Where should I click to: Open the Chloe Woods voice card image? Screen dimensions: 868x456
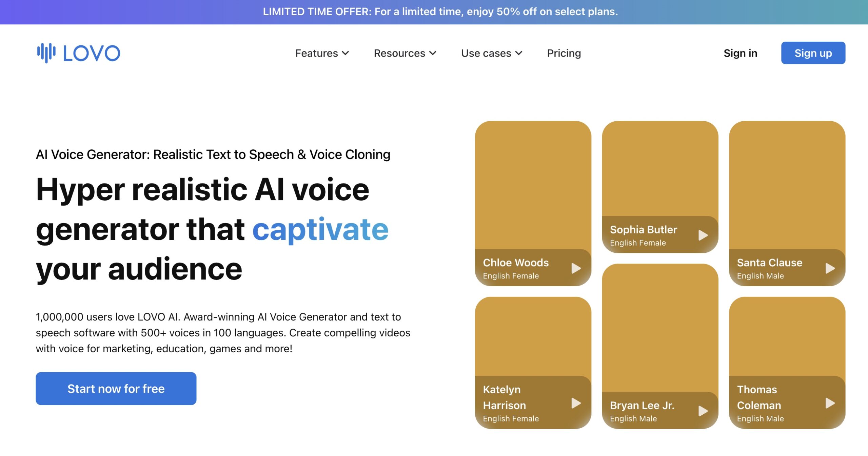coord(533,185)
